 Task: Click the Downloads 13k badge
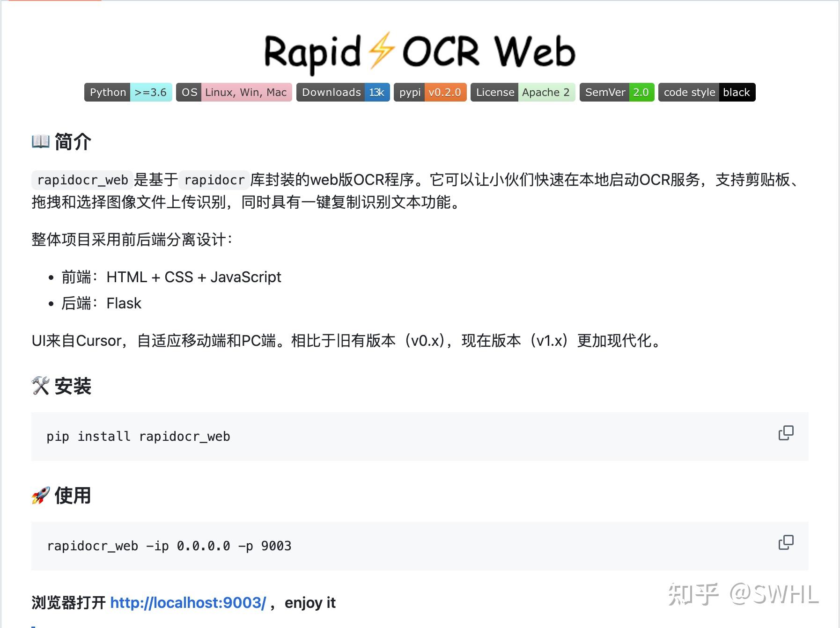click(x=343, y=92)
